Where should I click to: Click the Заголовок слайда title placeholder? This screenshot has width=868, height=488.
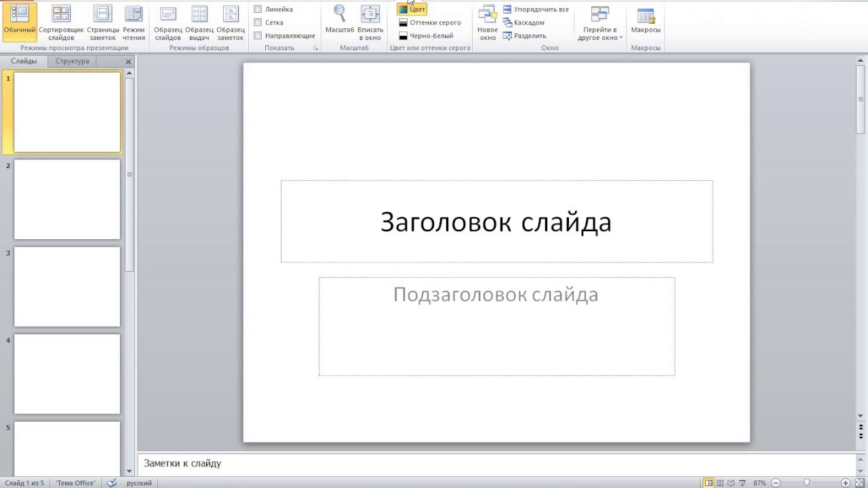click(496, 222)
